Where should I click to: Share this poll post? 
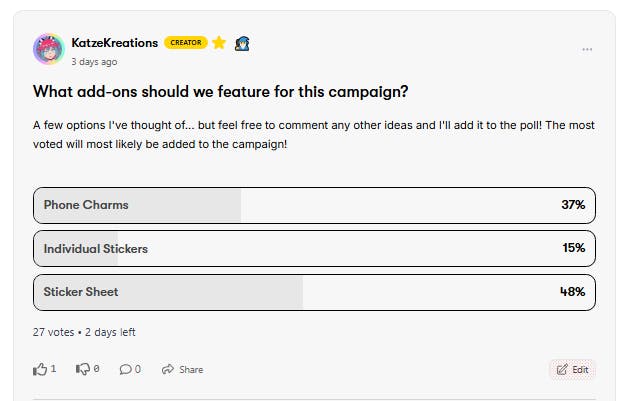coord(182,369)
